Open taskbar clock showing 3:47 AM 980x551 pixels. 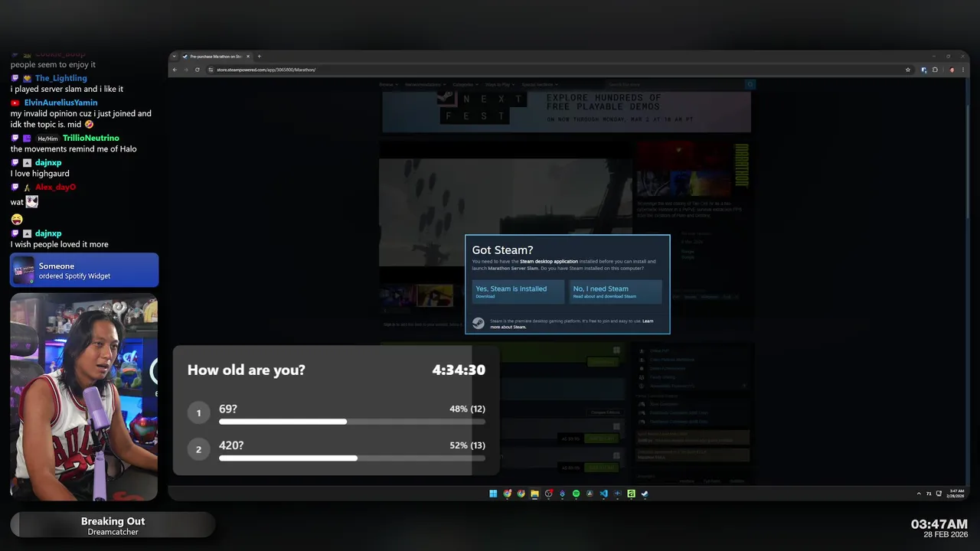pyautogui.click(x=957, y=494)
